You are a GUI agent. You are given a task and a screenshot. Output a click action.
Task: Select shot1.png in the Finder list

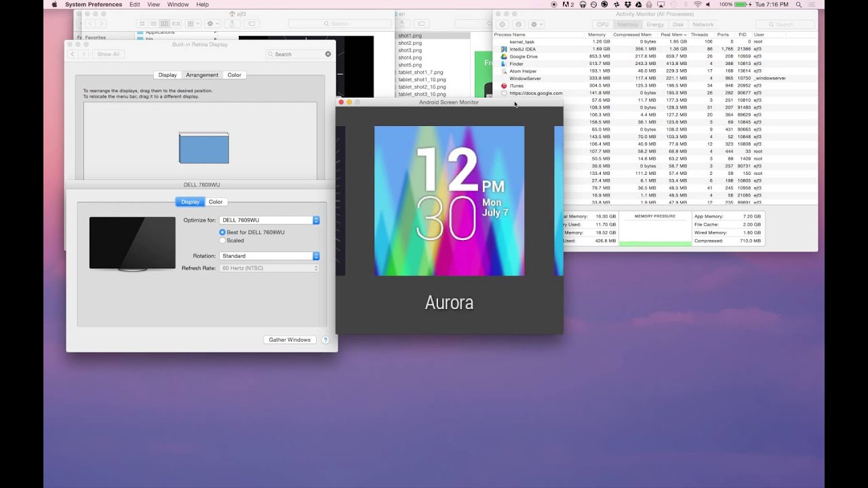tap(433, 35)
